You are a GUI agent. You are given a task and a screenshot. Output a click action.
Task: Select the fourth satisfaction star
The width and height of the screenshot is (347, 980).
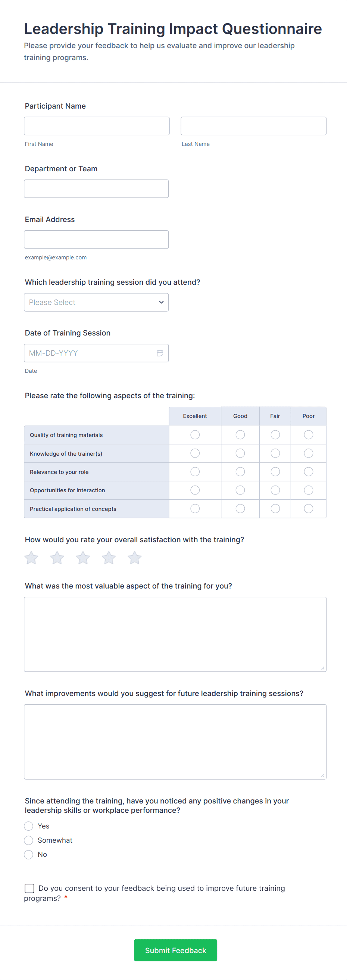click(x=109, y=557)
